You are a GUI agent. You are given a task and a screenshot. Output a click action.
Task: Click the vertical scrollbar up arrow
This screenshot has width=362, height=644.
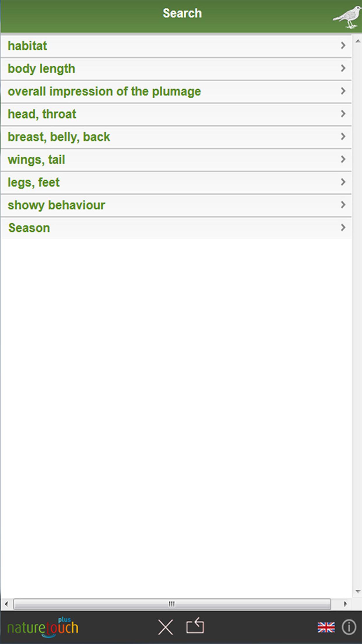click(x=358, y=41)
